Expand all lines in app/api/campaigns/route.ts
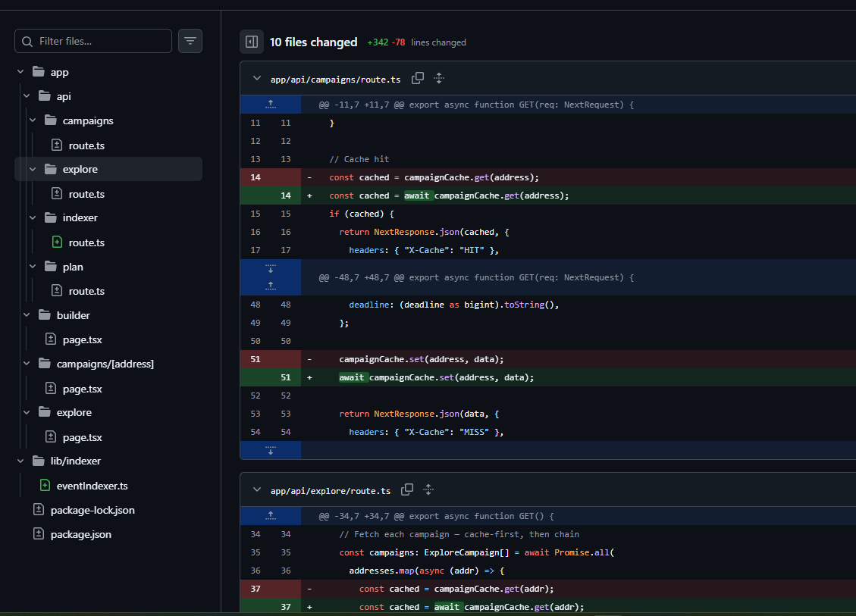Image resolution: width=856 pixels, height=616 pixels. (439, 79)
